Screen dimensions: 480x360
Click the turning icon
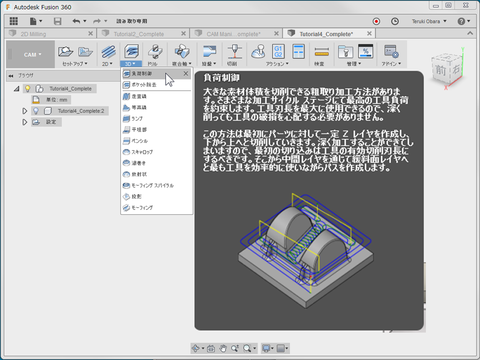tap(209, 52)
